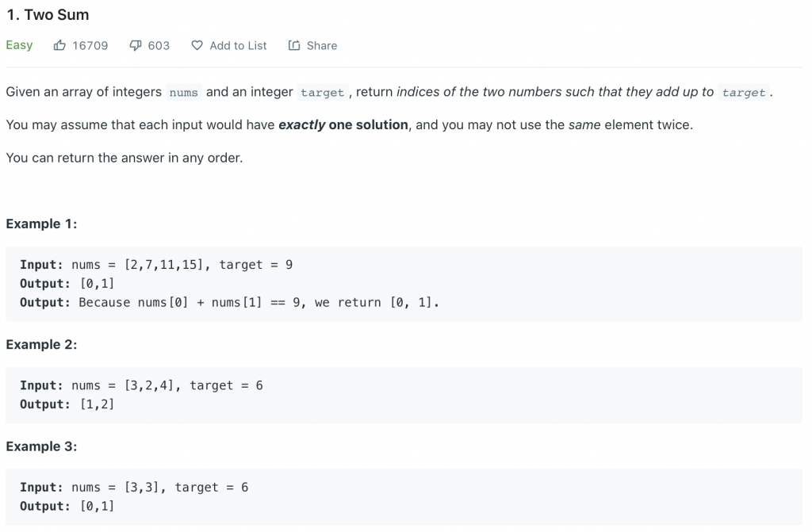Click inline code "target" after "an integer"
This screenshot has height=532, width=812.
pos(322,93)
